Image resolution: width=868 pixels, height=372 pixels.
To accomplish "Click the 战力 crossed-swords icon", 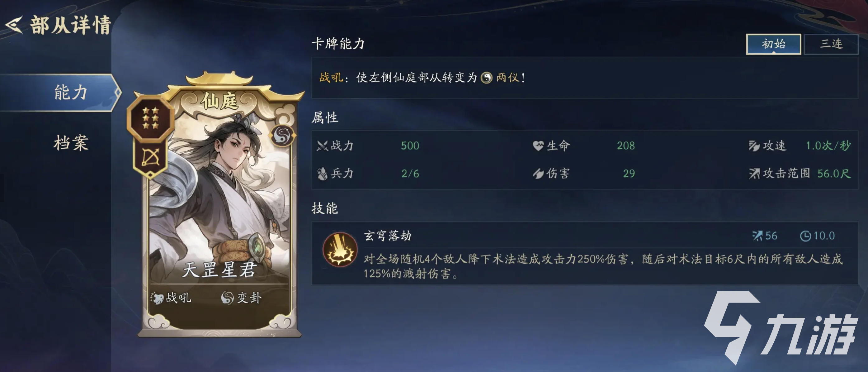I will [322, 146].
